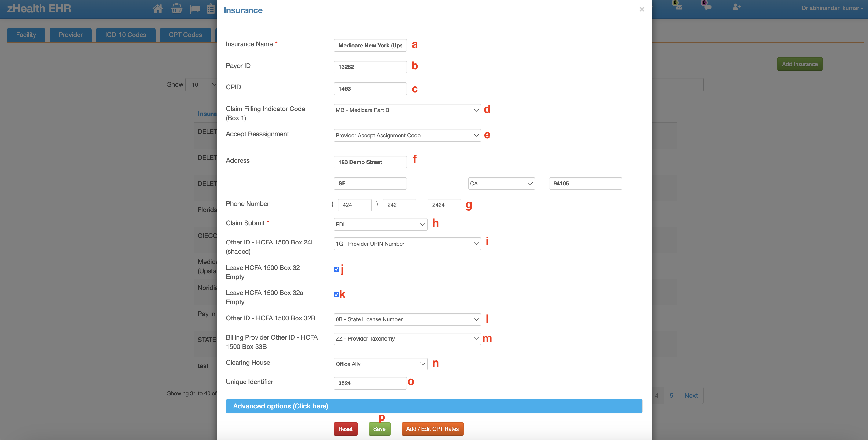
Task: Open Other ID Box 32B dropdown
Action: (x=407, y=319)
